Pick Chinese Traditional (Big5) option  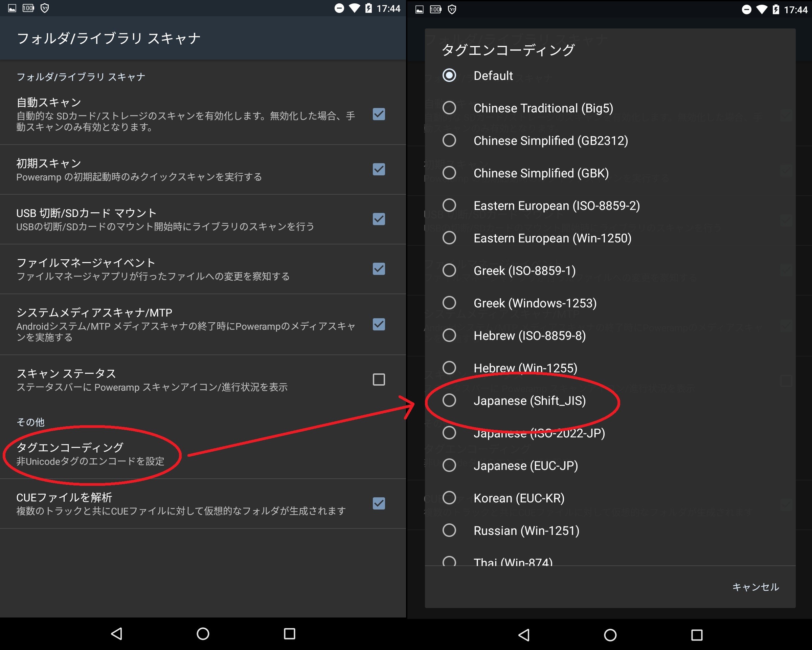click(x=449, y=108)
